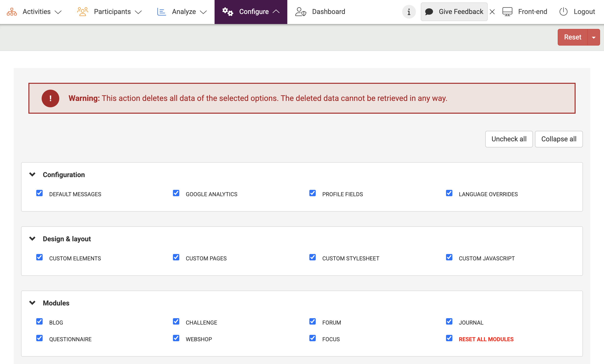
Task: Collapse the Design & layout section
Action: point(32,239)
